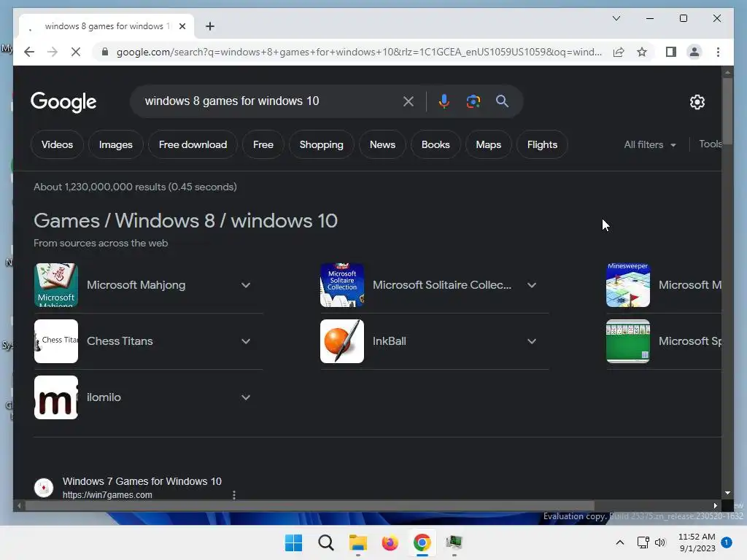747x560 pixels.
Task: Open Google quick settings gear
Action: click(697, 102)
